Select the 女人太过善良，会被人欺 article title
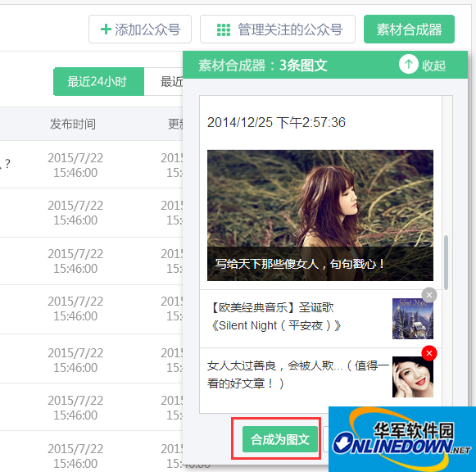Image resolution: width=476 pixels, height=472 pixels. tap(297, 374)
